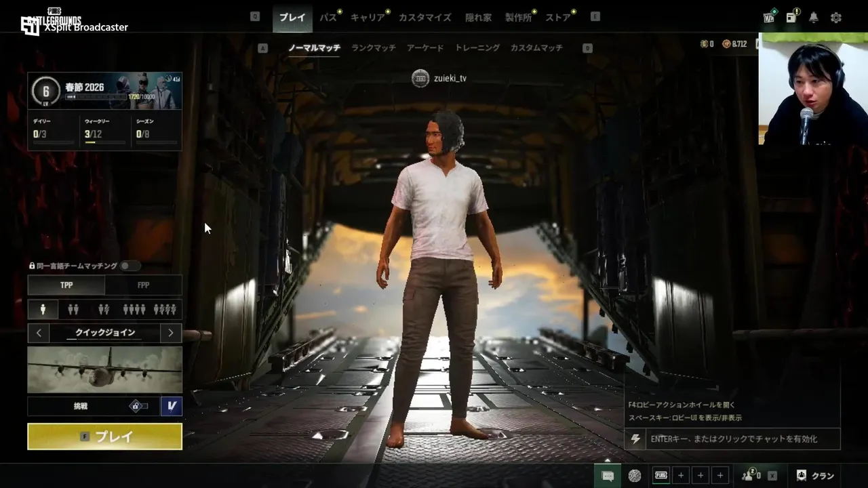Click the E key hint beside the top tabs
The image size is (868, 488).
click(x=595, y=17)
